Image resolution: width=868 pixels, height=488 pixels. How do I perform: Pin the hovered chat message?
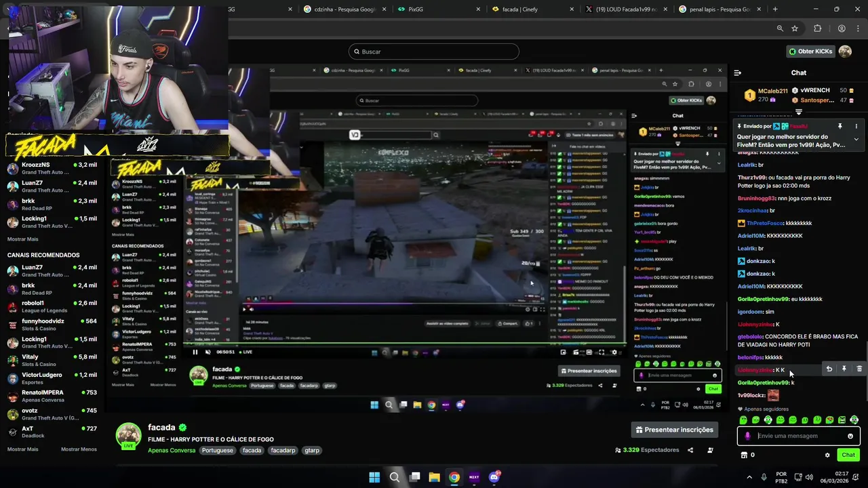click(844, 369)
